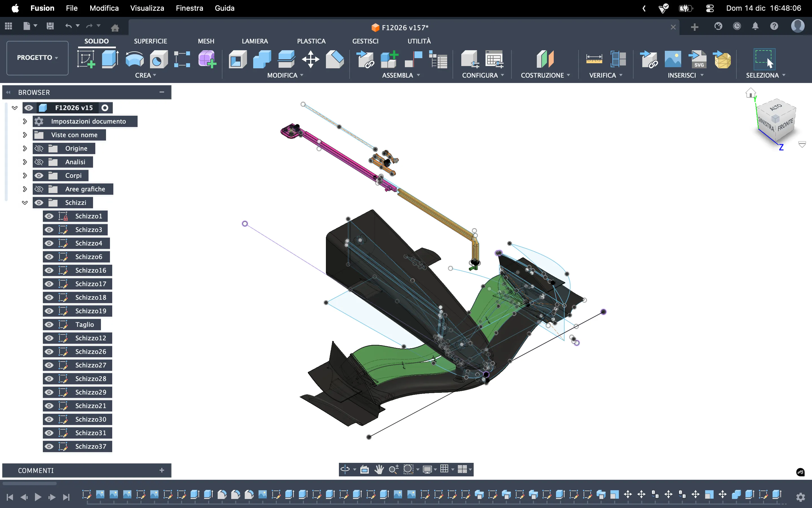812x508 pixels.
Task: Click the FRONTE face of ViewCube
Action: pos(785,125)
